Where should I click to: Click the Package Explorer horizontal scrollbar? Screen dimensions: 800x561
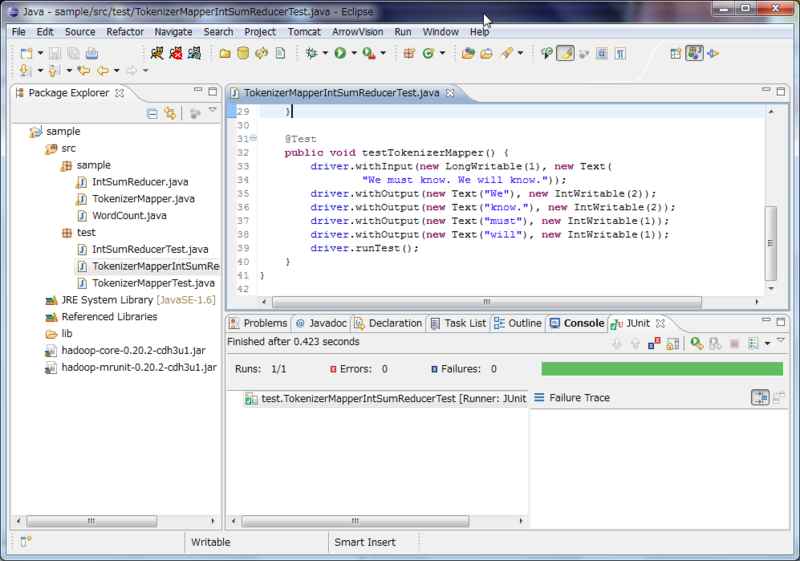coord(91,521)
